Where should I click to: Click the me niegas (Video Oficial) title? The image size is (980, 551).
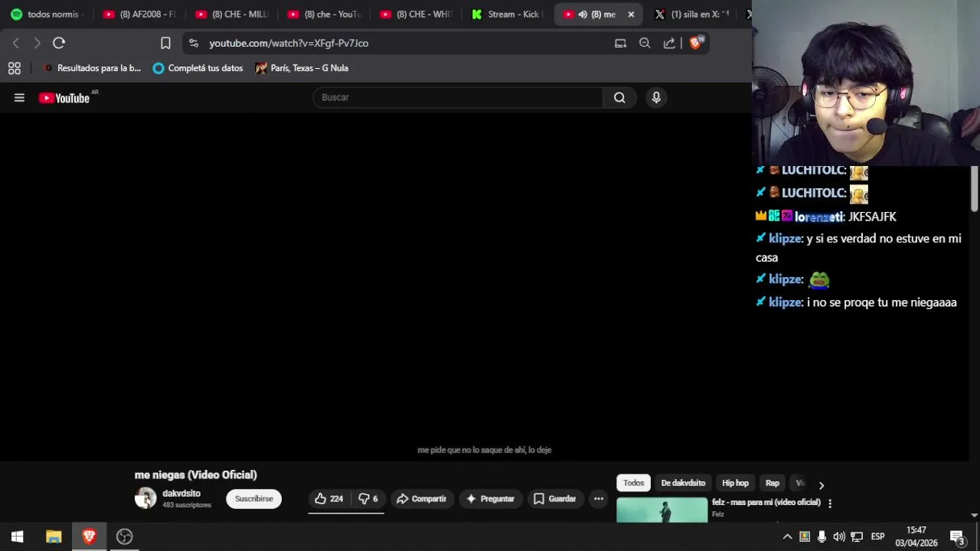tap(196, 475)
